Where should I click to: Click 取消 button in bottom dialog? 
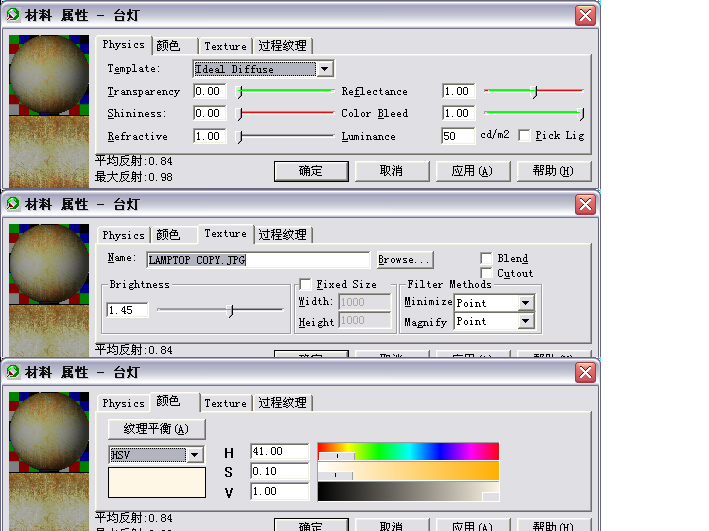pyautogui.click(x=392, y=525)
